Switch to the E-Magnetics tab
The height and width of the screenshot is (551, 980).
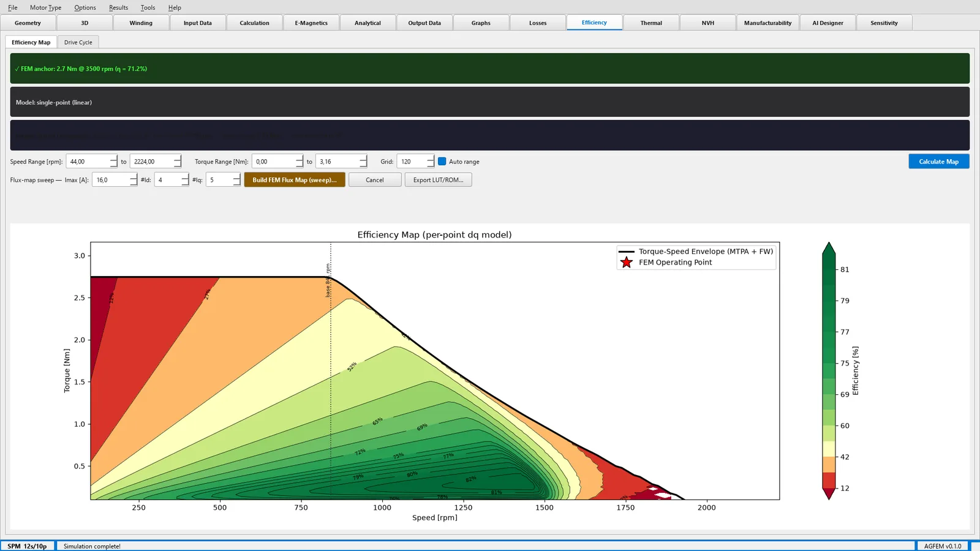click(311, 23)
